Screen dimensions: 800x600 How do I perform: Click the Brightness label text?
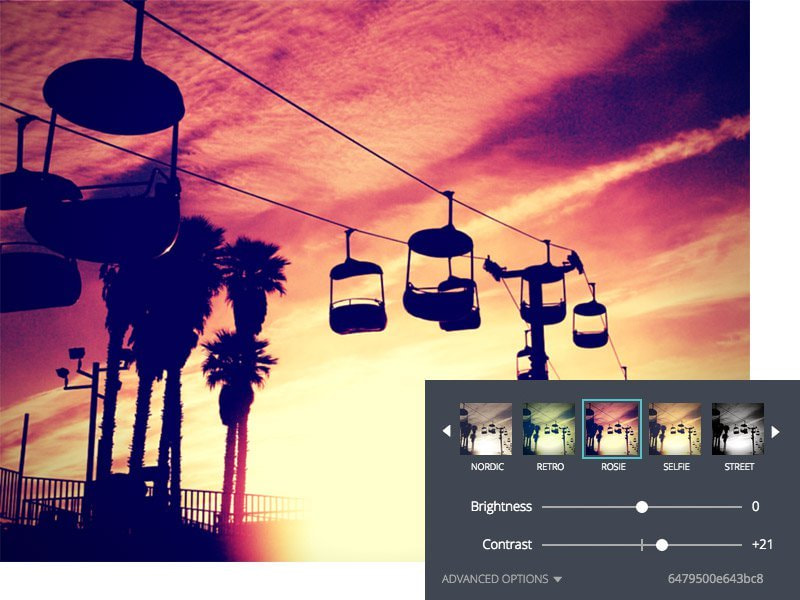501,508
